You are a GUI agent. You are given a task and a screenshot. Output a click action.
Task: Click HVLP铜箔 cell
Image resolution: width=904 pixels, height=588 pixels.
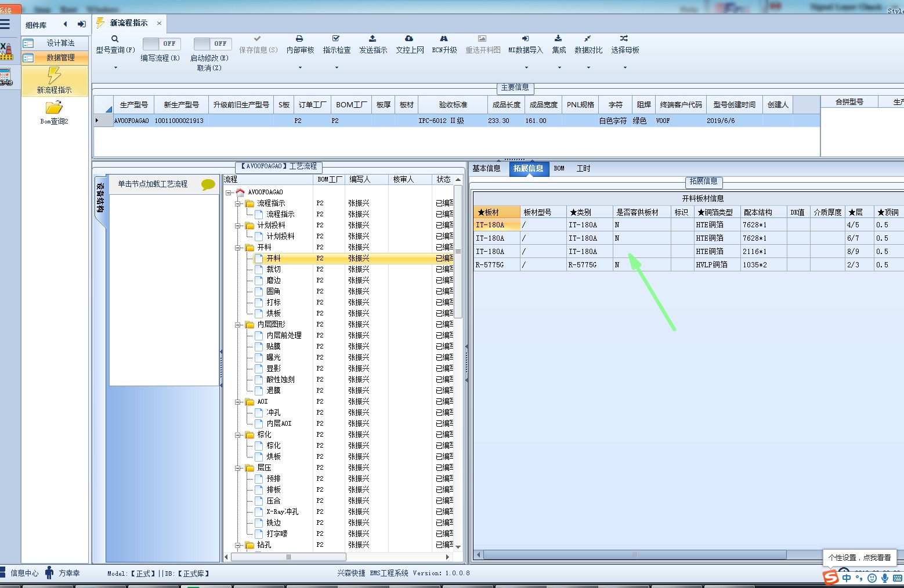click(717, 265)
